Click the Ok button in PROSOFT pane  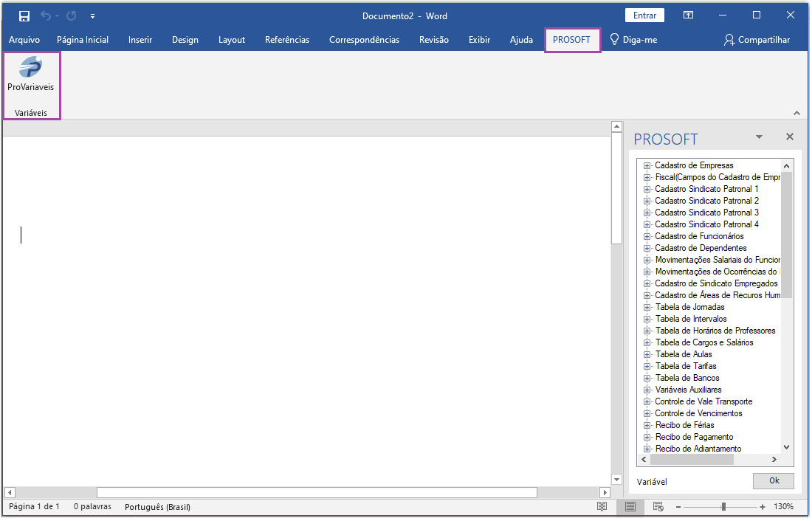[x=774, y=481]
